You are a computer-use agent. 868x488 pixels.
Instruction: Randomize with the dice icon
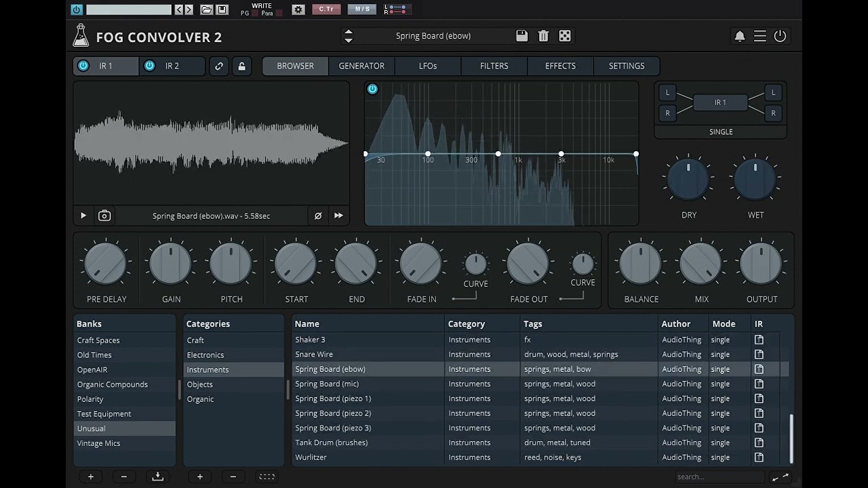[564, 36]
